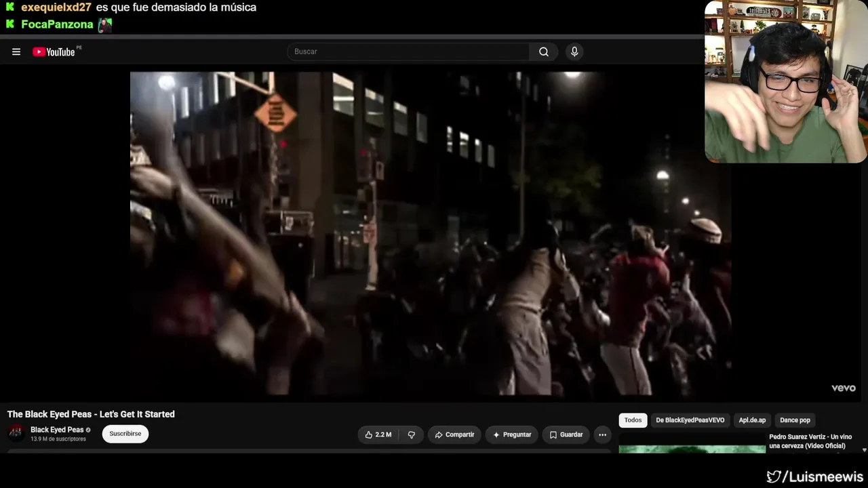The width and height of the screenshot is (868, 488).
Task: Select the De BlackEyedPeasVEVO chip
Action: click(690, 420)
